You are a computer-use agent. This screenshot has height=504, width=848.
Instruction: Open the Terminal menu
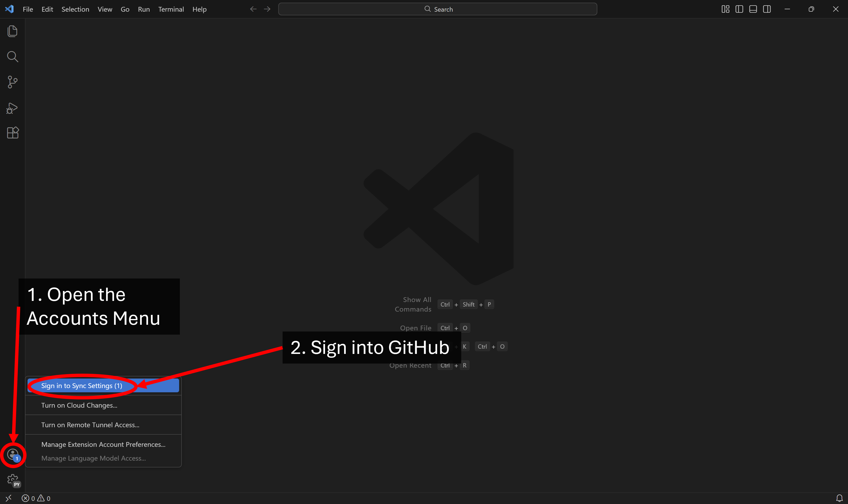pyautogui.click(x=171, y=9)
